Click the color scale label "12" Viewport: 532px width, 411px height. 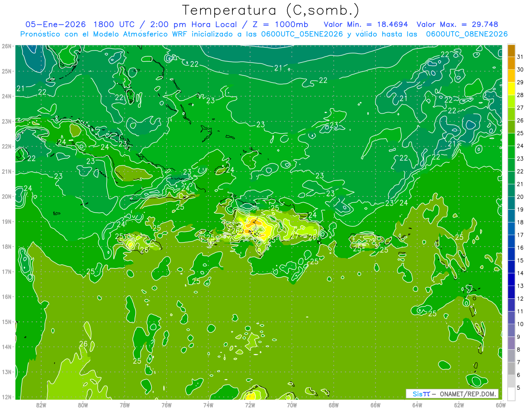pyautogui.click(x=520, y=298)
